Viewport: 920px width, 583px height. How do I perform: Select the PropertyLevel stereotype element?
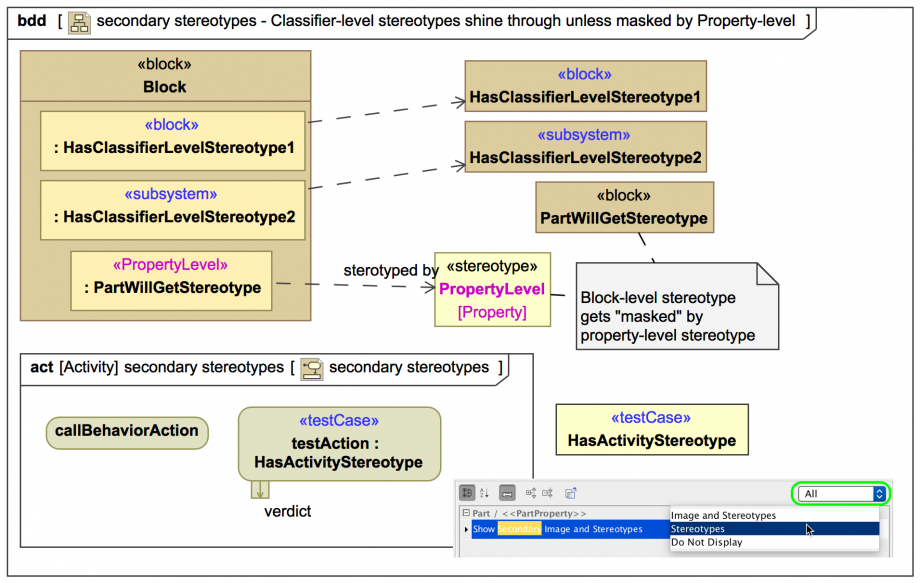click(x=492, y=289)
